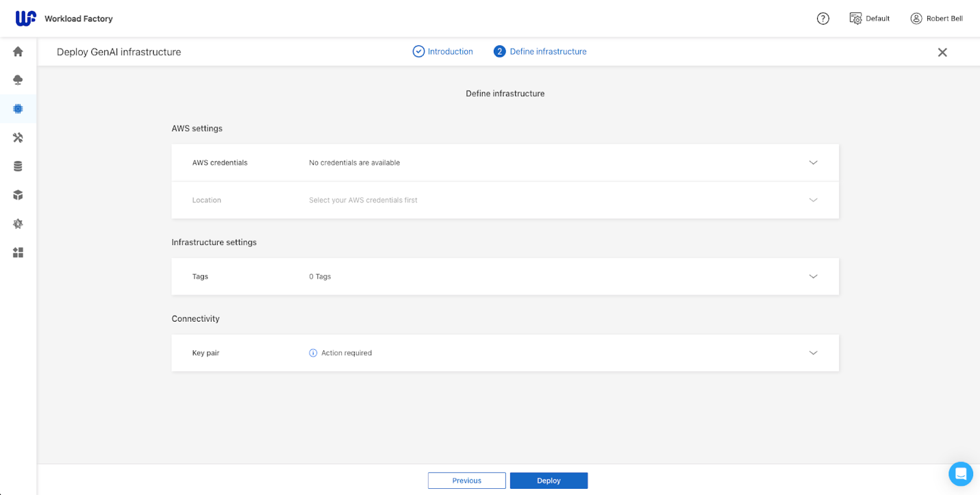Click the Default account settings icon
980x495 pixels.
(x=855, y=18)
